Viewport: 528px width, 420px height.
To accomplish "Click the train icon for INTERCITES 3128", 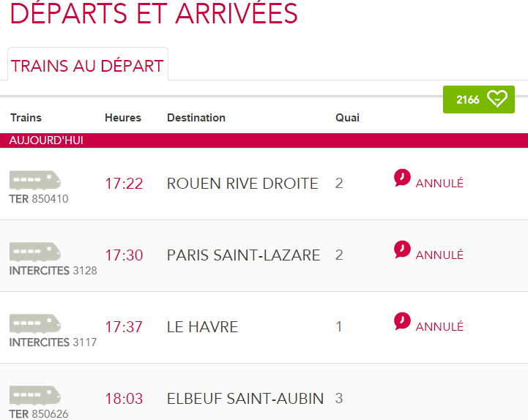I will (x=35, y=252).
